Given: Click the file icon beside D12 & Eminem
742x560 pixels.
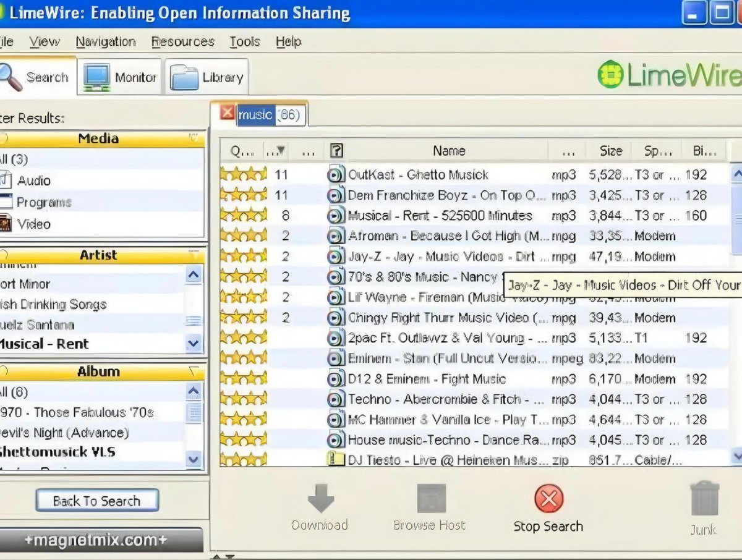Looking at the screenshot, I should coord(335,379).
